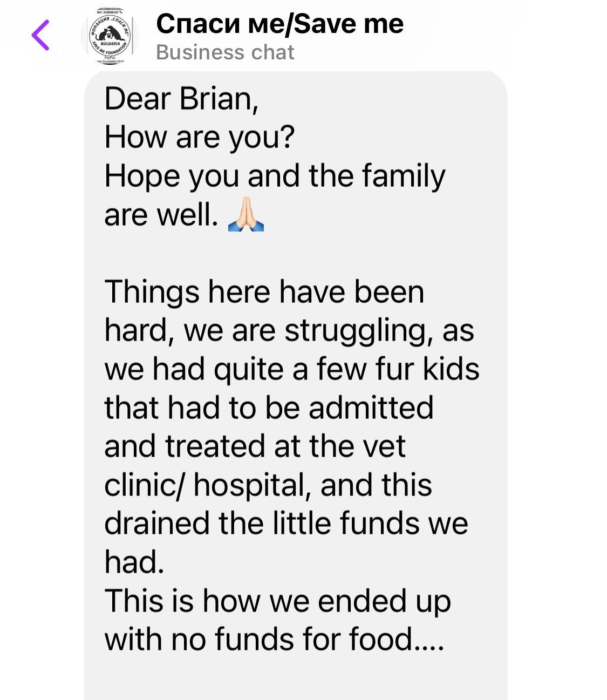The width and height of the screenshot is (607, 700).
Task: Tap the praying hands emoji
Action: coord(246,215)
